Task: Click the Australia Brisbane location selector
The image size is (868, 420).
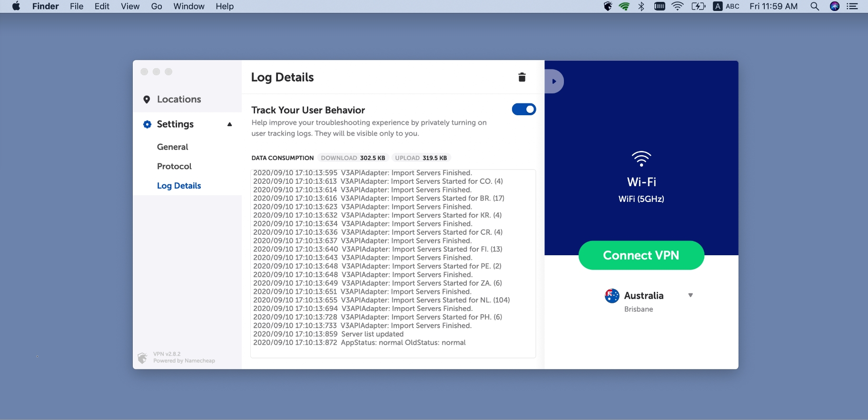Action: [x=649, y=301]
